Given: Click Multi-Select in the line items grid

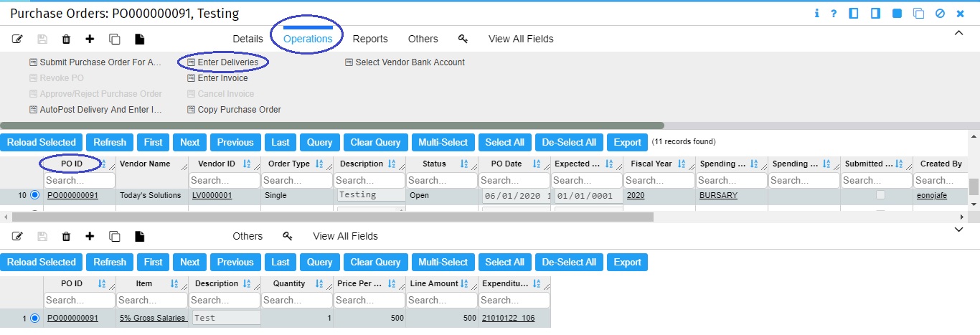Looking at the screenshot, I should click(443, 262).
